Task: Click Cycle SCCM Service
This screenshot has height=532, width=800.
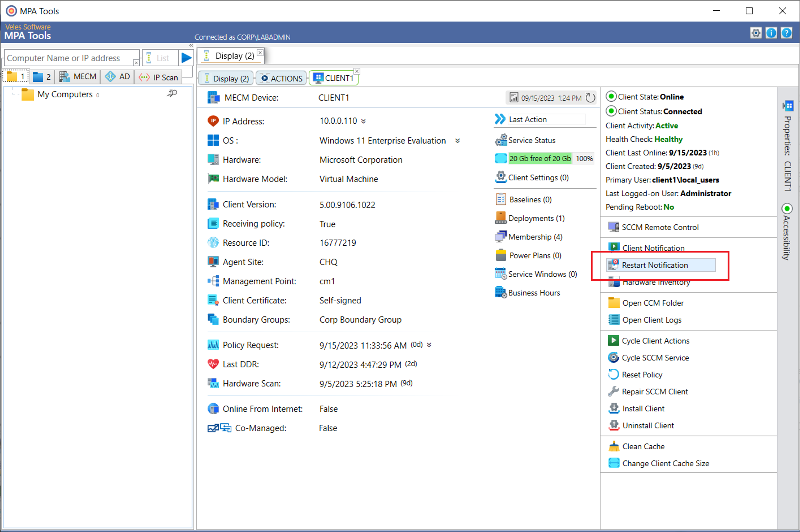Action: tap(648, 358)
